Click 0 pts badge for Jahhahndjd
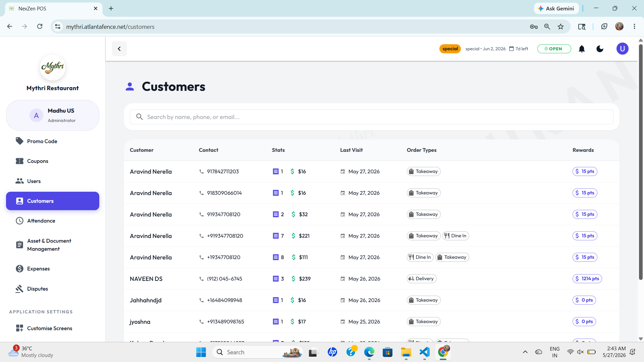Image resolution: width=644 pixels, height=362 pixels. 584,300
